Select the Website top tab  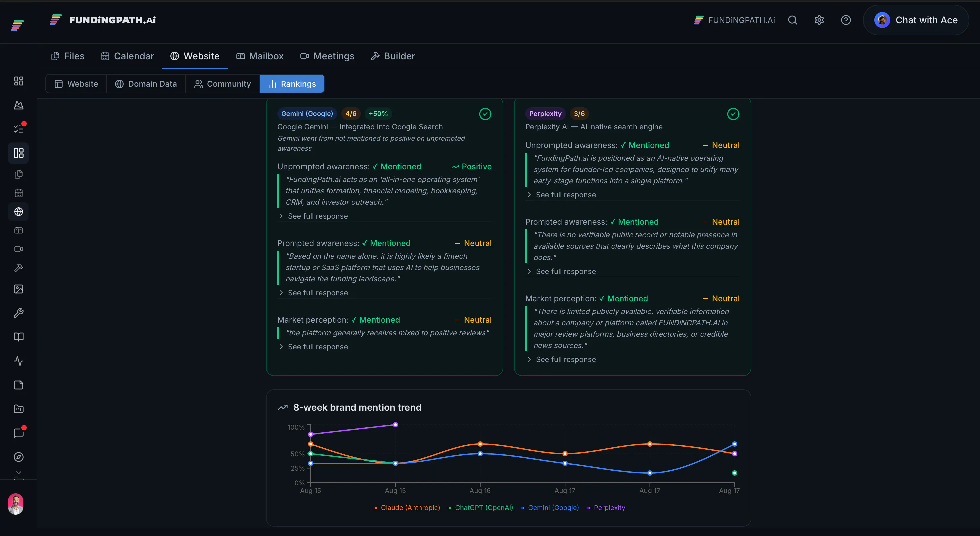[x=195, y=56]
